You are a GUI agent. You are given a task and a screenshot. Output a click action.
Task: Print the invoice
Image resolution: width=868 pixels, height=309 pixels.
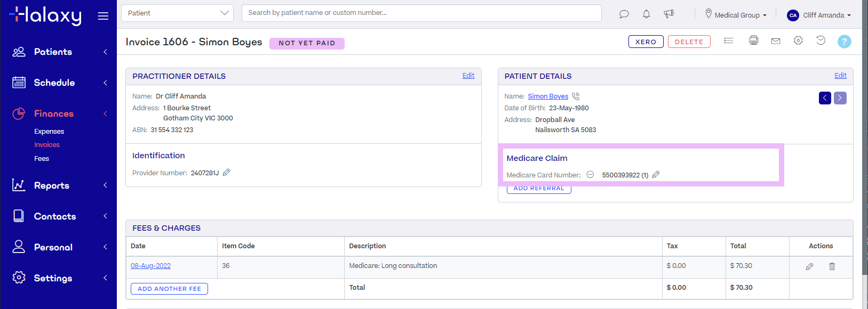tap(753, 40)
